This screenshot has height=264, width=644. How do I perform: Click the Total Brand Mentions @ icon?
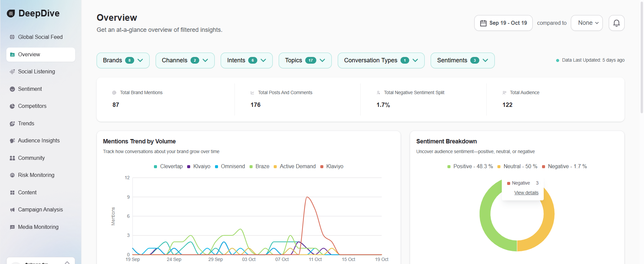coord(114,92)
